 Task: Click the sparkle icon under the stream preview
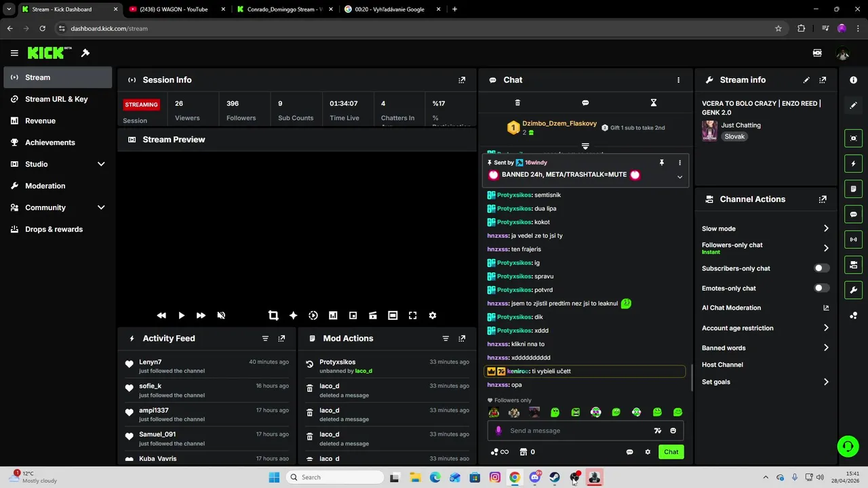[x=293, y=315]
